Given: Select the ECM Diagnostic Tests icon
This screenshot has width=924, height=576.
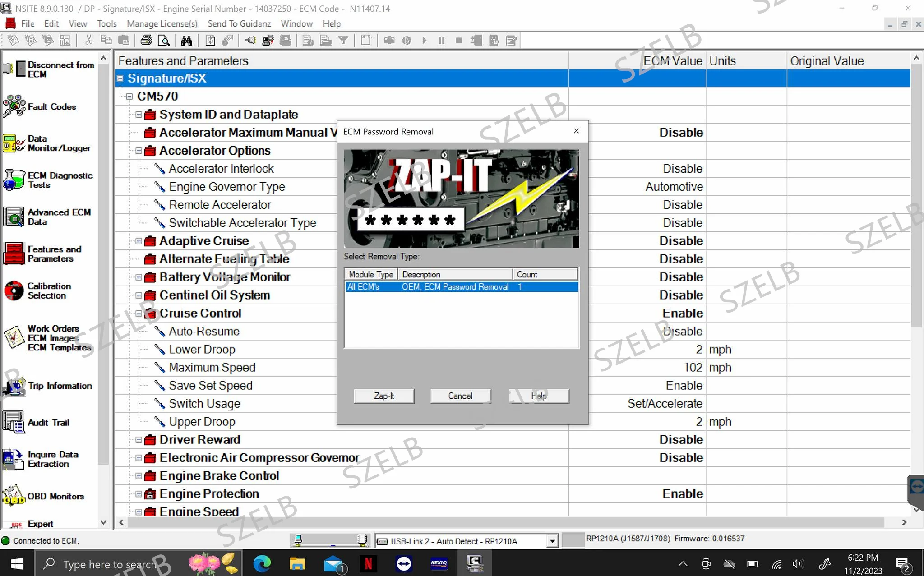Looking at the screenshot, I should 14,180.
